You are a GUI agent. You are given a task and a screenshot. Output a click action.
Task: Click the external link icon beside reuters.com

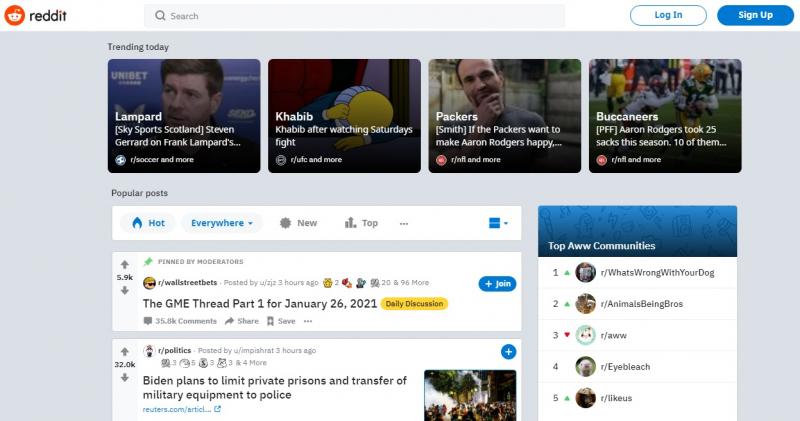[217, 409]
